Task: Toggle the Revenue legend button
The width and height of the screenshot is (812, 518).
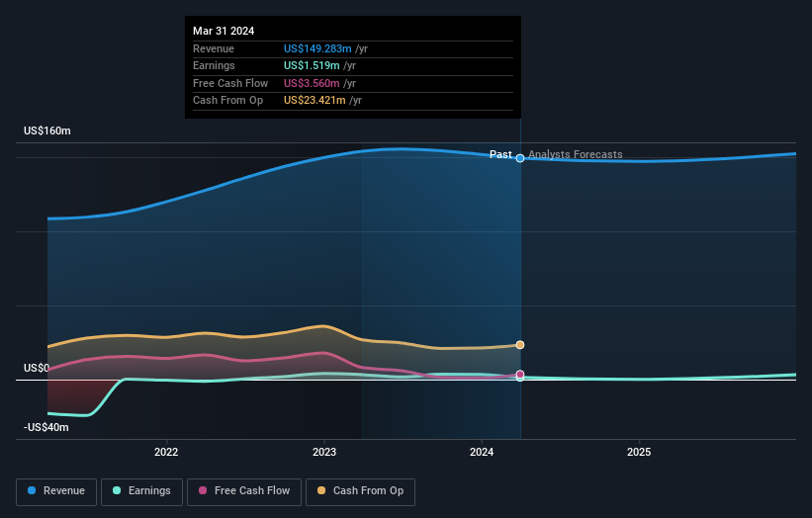Action: pos(56,491)
